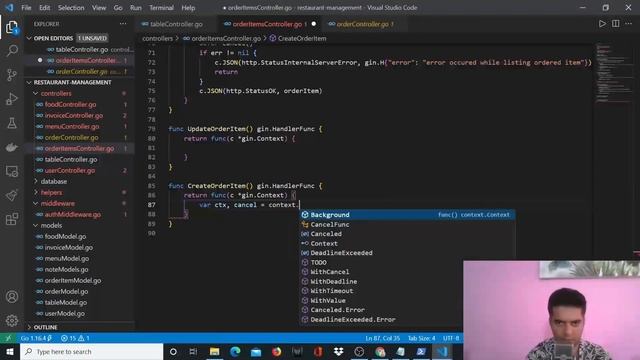Click the Run play button in editor toolbar
Screen dimensions: 640x360
[602, 24]
